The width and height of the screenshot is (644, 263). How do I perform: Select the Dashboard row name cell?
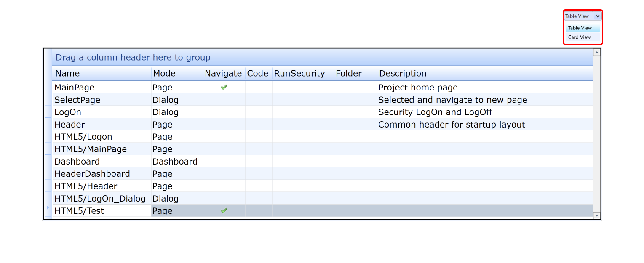pyautogui.click(x=102, y=162)
